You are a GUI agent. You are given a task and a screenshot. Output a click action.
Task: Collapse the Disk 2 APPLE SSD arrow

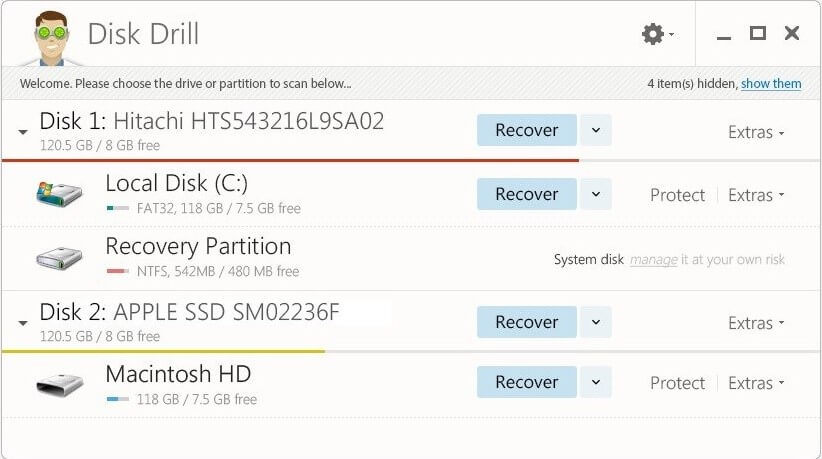point(23,323)
